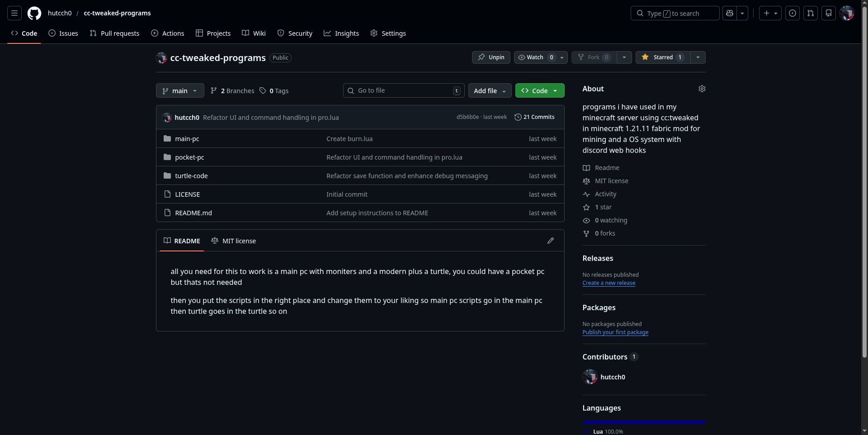Open pull requests icon in header

810,13
